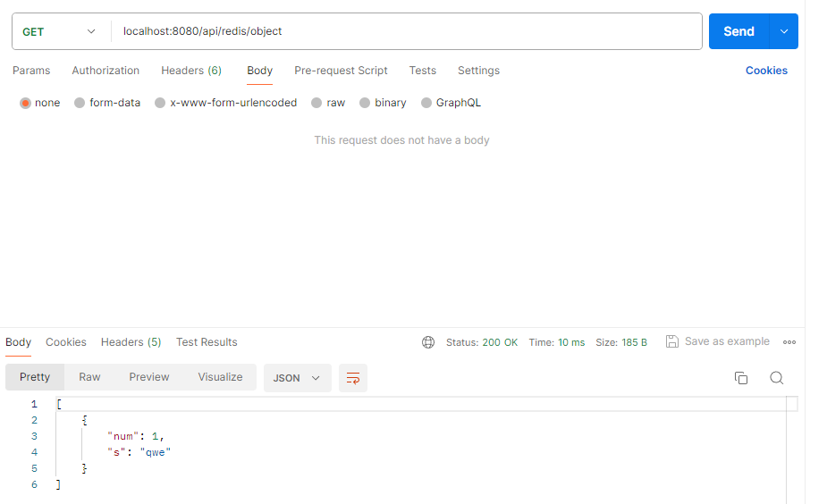Open the GET method dropdown

pos(58,31)
